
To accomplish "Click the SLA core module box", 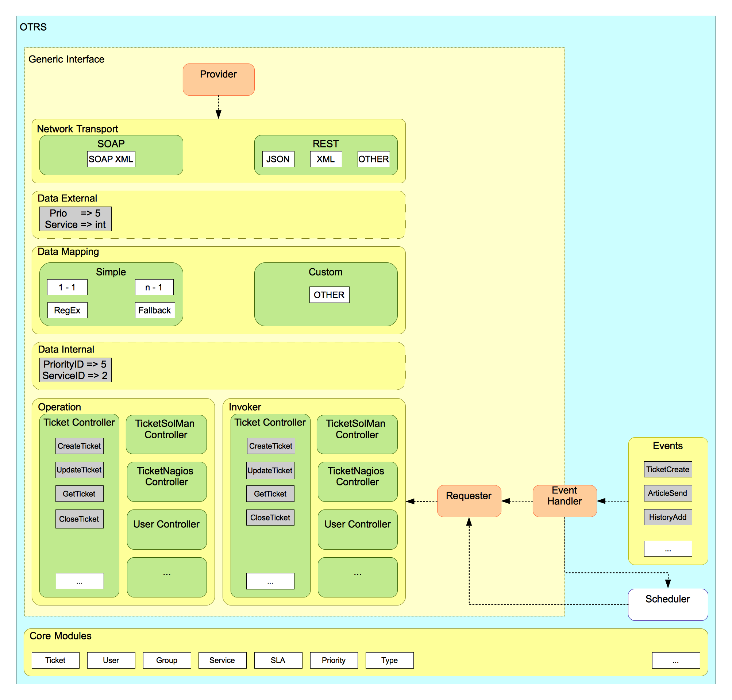I will pos(278,660).
